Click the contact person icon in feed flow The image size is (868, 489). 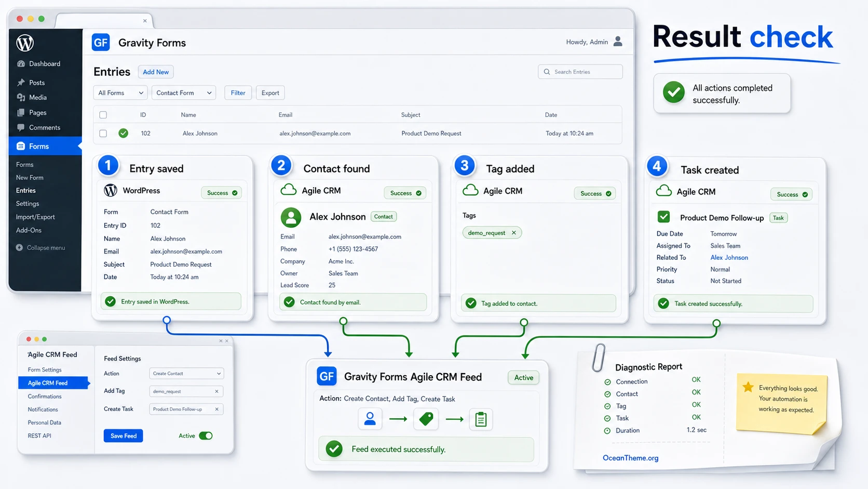pyautogui.click(x=370, y=419)
